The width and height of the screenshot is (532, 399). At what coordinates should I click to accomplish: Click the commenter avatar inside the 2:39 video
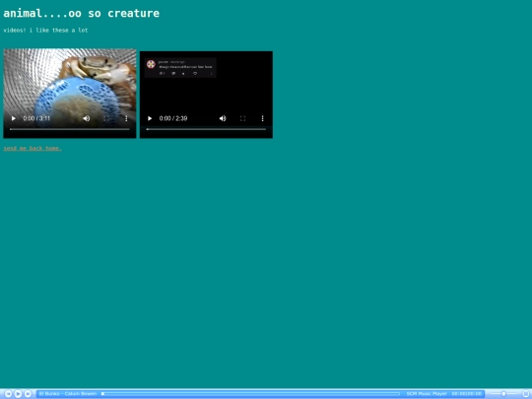pos(151,64)
